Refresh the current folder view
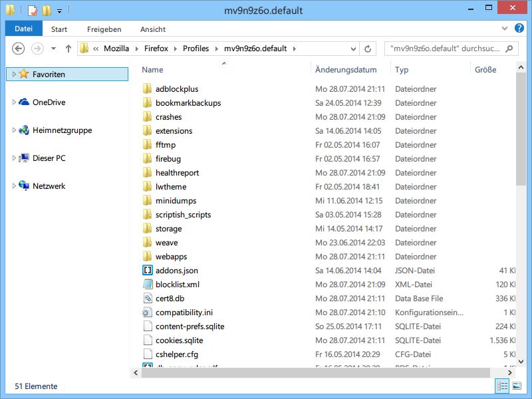This screenshot has width=532, height=399. click(368, 49)
